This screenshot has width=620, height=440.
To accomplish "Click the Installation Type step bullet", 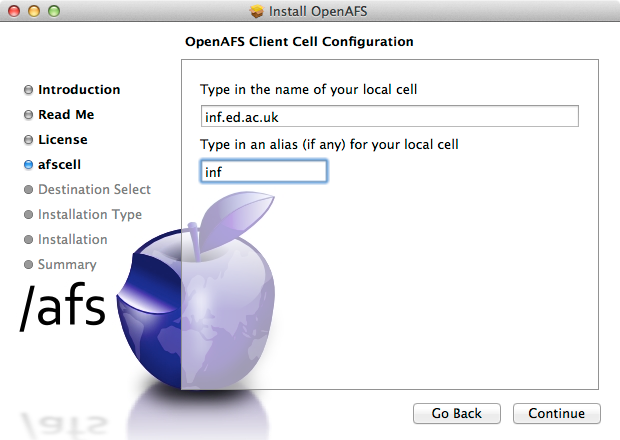I will coord(28,214).
